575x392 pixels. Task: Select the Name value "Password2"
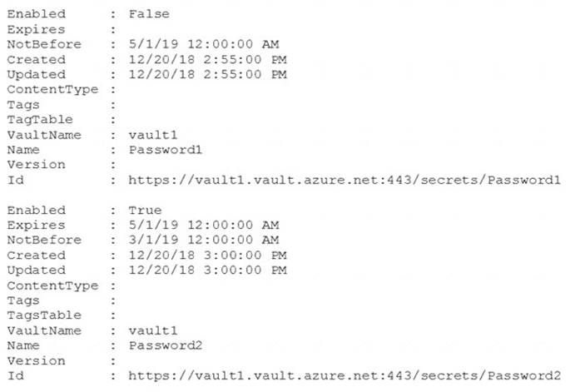(x=166, y=346)
